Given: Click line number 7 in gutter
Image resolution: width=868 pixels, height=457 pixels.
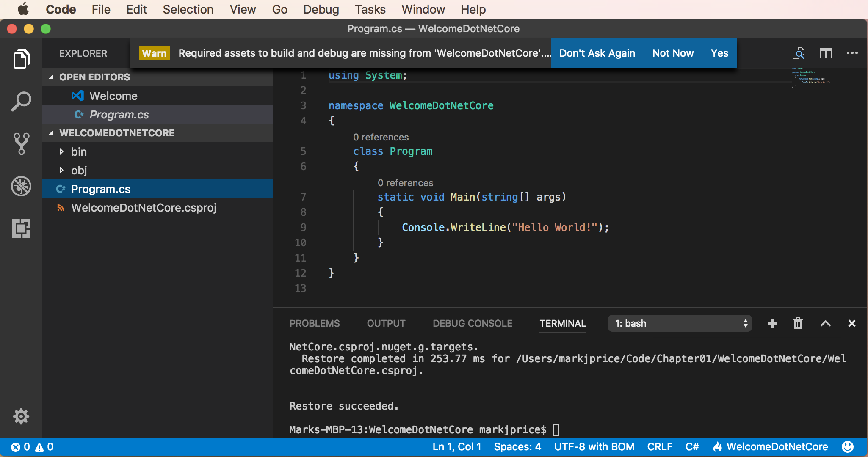Looking at the screenshot, I should tap(303, 197).
